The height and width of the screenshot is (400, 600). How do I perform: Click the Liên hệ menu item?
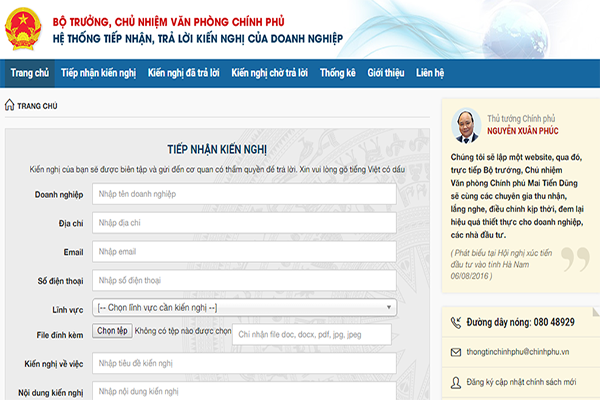coord(431,73)
